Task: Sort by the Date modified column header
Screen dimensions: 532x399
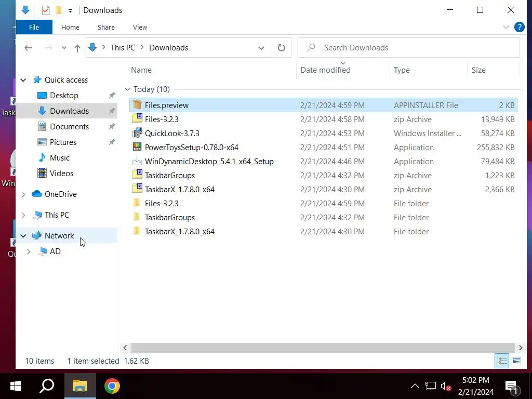Action: click(325, 70)
